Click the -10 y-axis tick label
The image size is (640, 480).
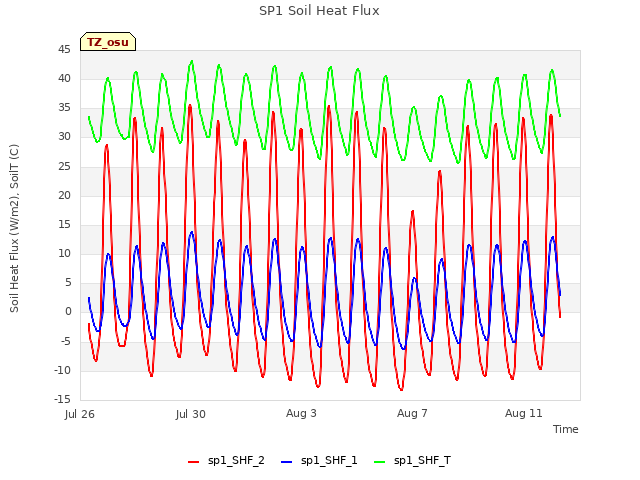(62, 370)
